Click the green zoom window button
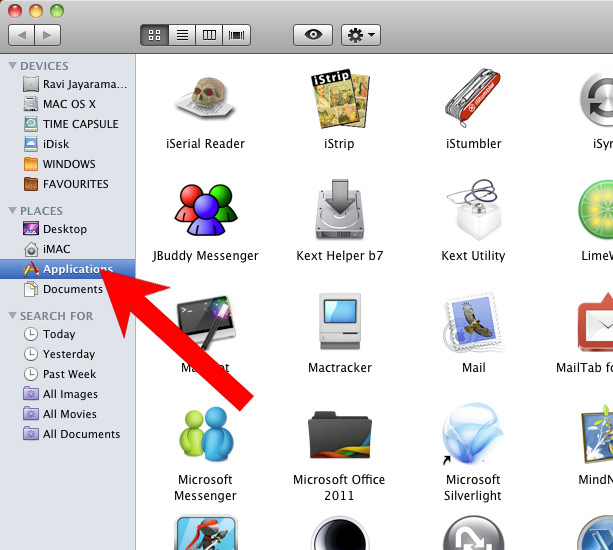Image resolution: width=613 pixels, height=550 pixels. 57,11
